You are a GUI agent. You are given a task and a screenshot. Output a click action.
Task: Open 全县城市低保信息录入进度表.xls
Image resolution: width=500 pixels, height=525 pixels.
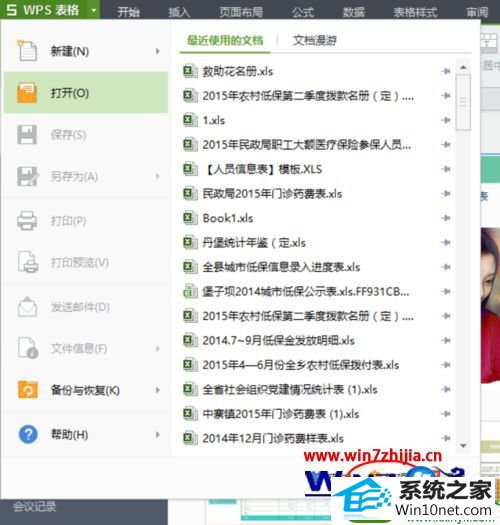tap(281, 267)
